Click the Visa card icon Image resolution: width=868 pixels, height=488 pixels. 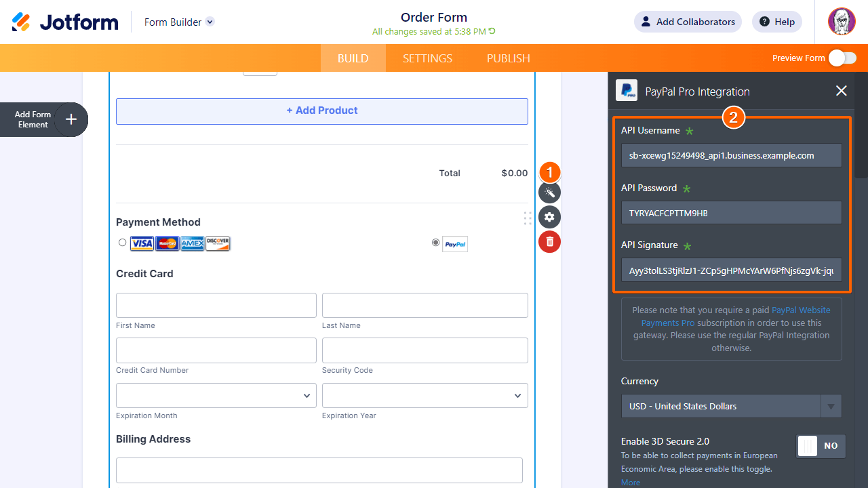[x=142, y=243]
